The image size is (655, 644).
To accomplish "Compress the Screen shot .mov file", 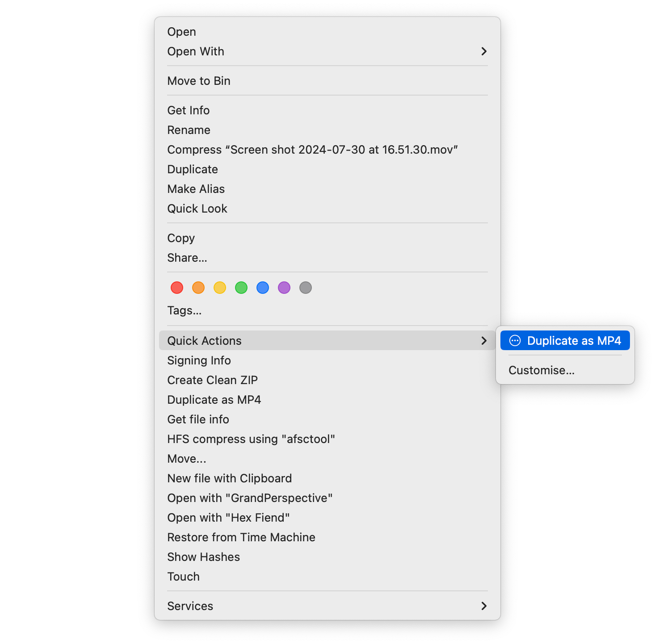I will pos(312,150).
